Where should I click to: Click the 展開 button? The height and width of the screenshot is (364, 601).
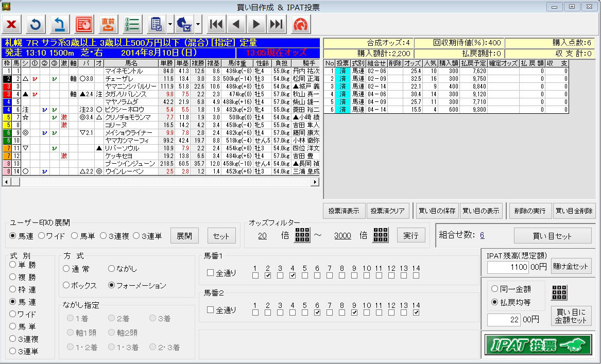coord(184,236)
